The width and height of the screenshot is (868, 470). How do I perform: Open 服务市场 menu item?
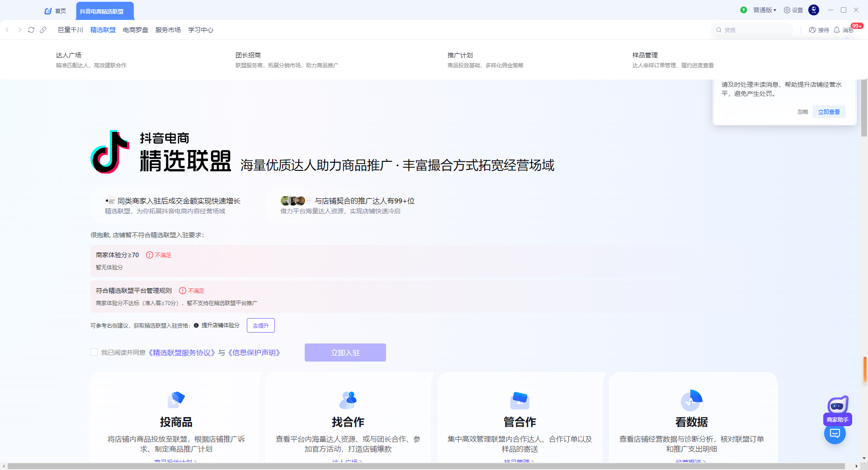[168, 30]
